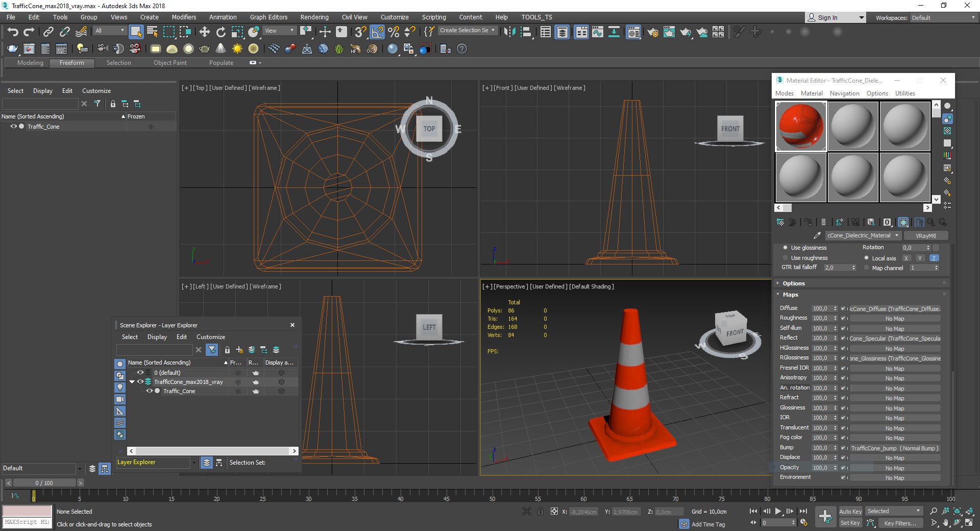
Task: Open the Workspaces dropdown
Action: [944, 18]
